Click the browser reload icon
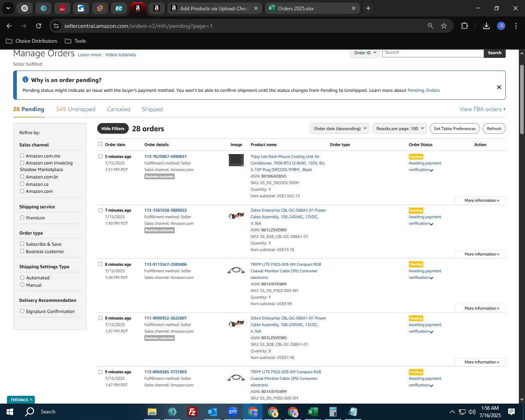Screen dimensions: 525x420 click(x=39, y=26)
